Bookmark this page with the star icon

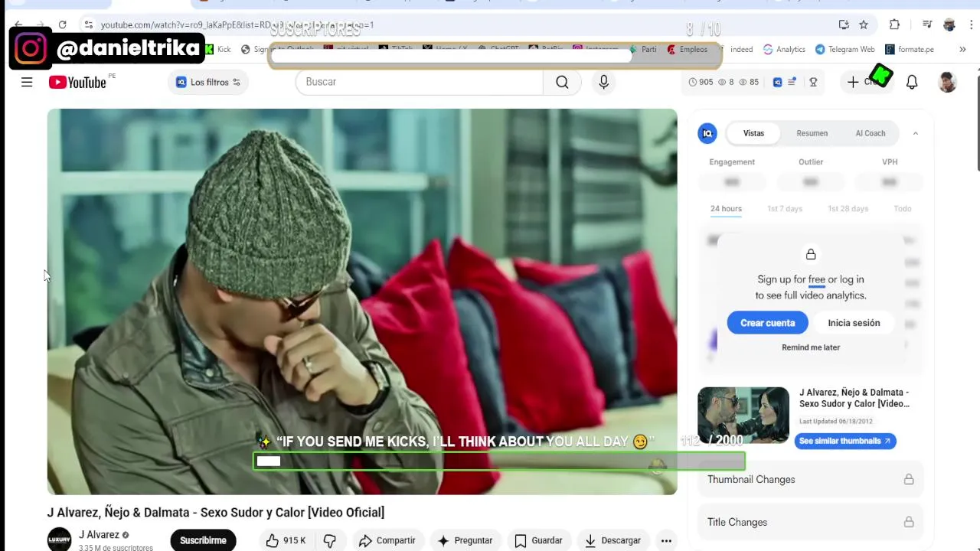[864, 24]
